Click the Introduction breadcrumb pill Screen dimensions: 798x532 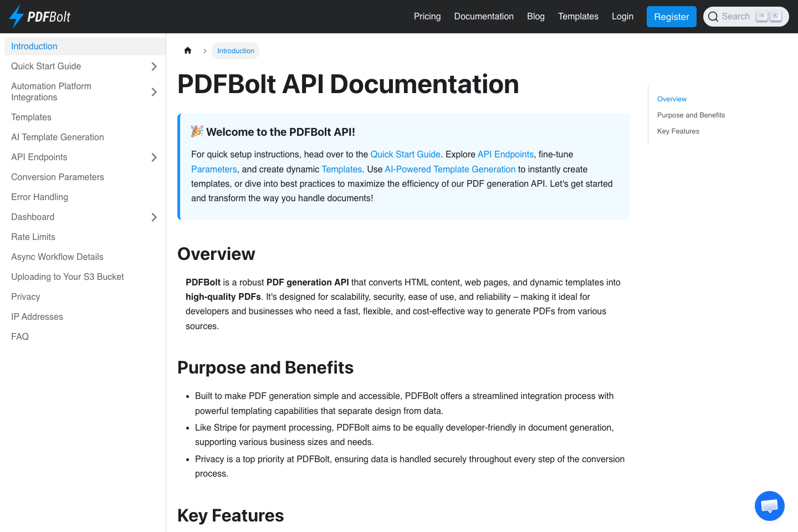pyautogui.click(x=236, y=50)
